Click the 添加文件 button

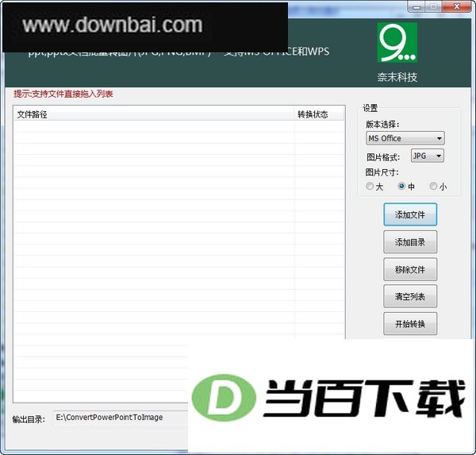410,214
